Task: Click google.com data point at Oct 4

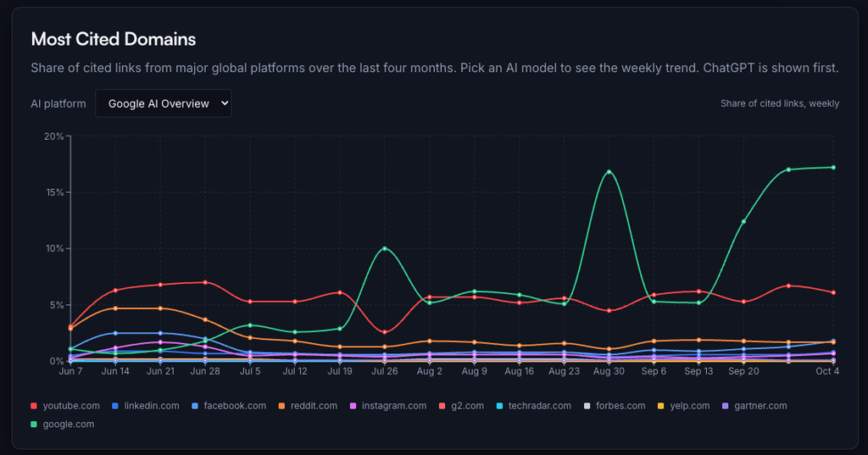Action: [x=834, y=167]
